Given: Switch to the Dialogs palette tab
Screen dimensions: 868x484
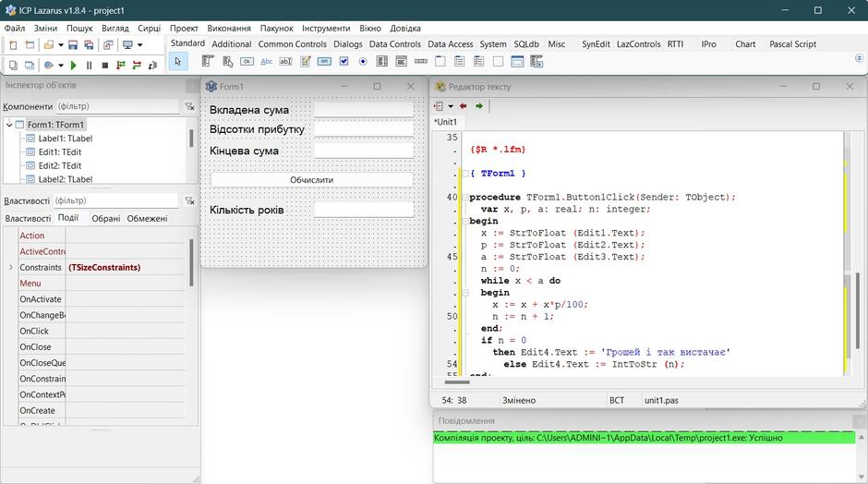Looking at the screenshot, I should [x=347, y=44].
